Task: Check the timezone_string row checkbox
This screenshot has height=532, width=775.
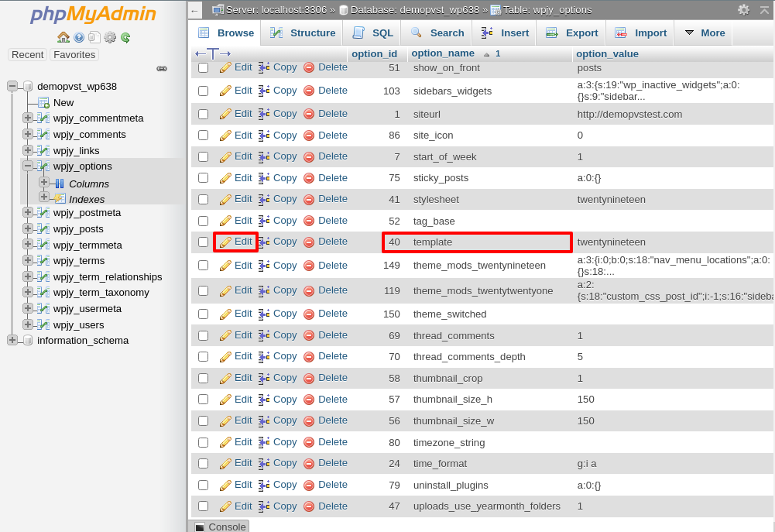Action: point(203,442)
